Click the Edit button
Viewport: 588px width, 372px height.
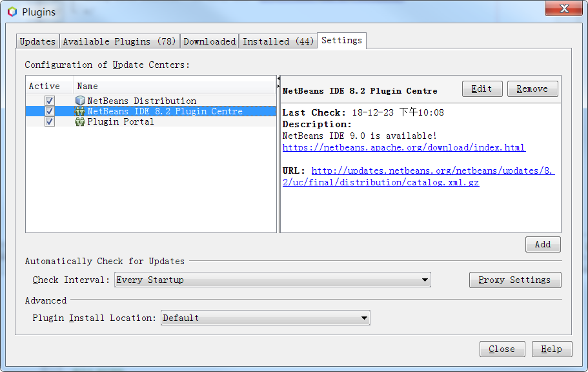[482, 88]
